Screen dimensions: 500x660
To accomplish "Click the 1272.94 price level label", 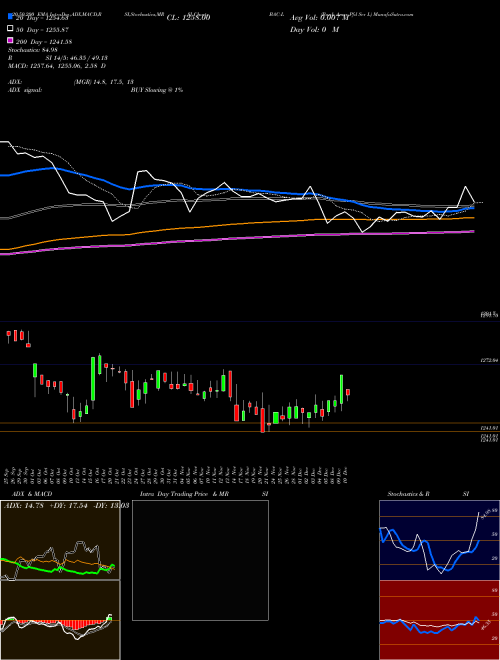I will 489,360.
